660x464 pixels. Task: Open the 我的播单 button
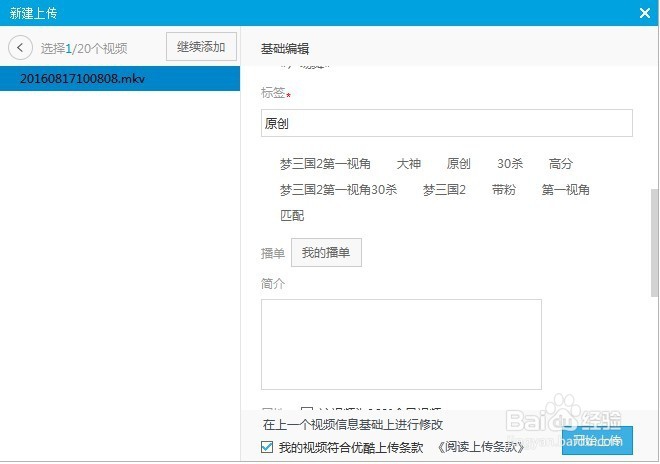(326, 253)
